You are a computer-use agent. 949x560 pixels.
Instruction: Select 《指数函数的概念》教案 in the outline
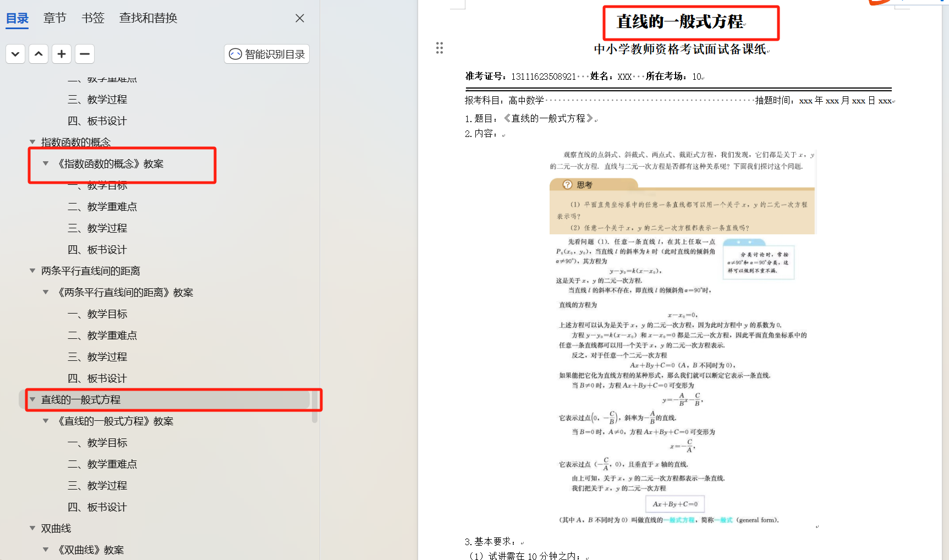coord(111,164)
